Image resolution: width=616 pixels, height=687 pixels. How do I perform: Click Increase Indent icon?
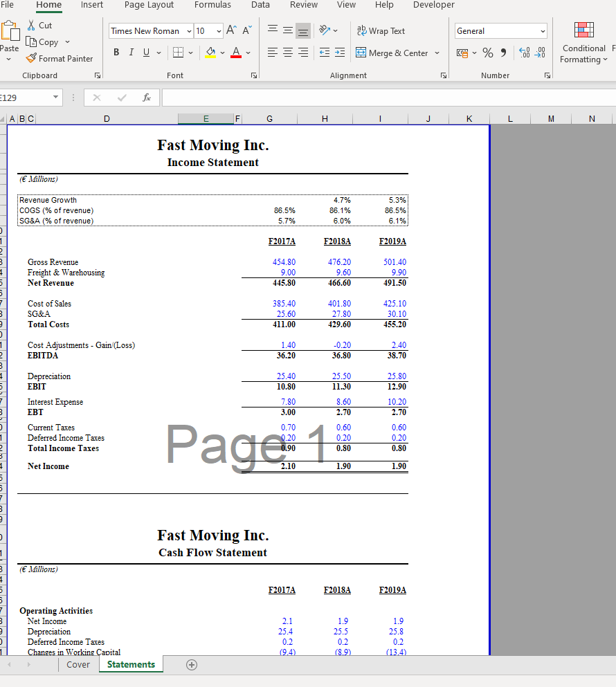(x=340, y=53)
